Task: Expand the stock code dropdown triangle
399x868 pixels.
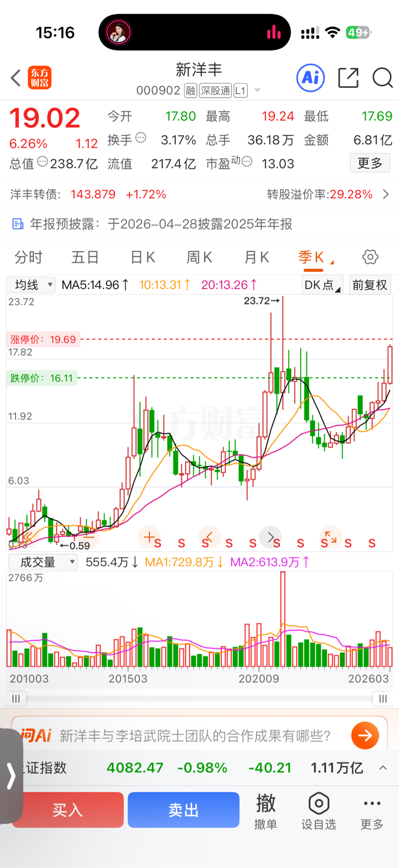Action: tap(257, 91)
